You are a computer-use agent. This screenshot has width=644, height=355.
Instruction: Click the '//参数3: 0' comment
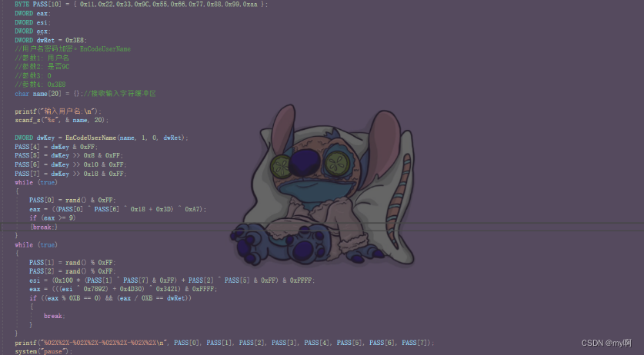[x=33, y=75]
